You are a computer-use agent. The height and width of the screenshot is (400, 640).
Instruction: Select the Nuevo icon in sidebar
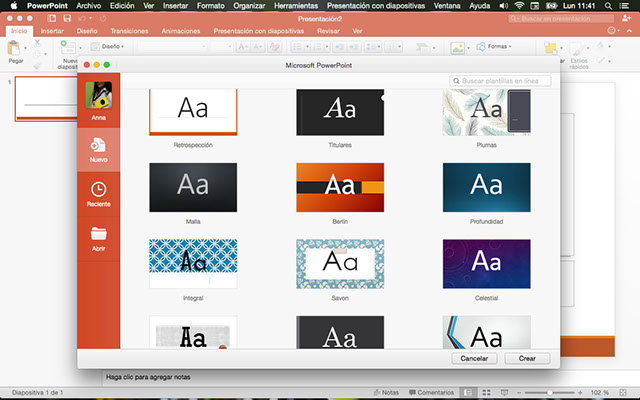click(x=99, y=145)
